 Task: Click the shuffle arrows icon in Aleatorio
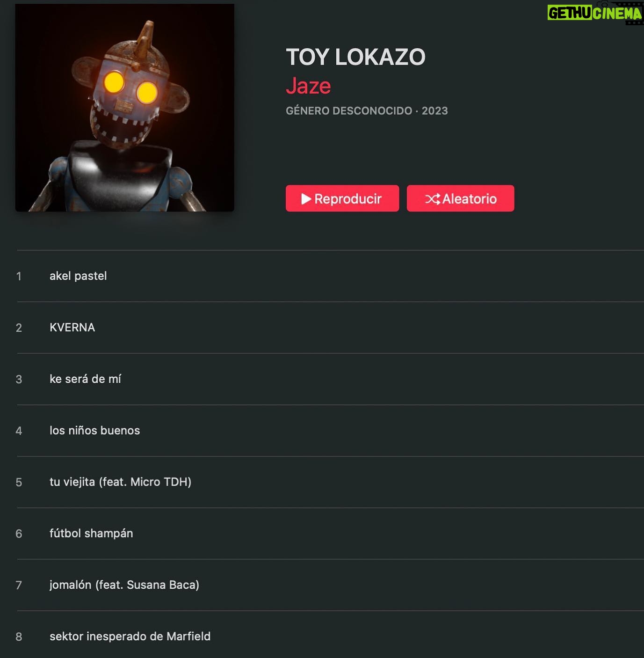433,199
